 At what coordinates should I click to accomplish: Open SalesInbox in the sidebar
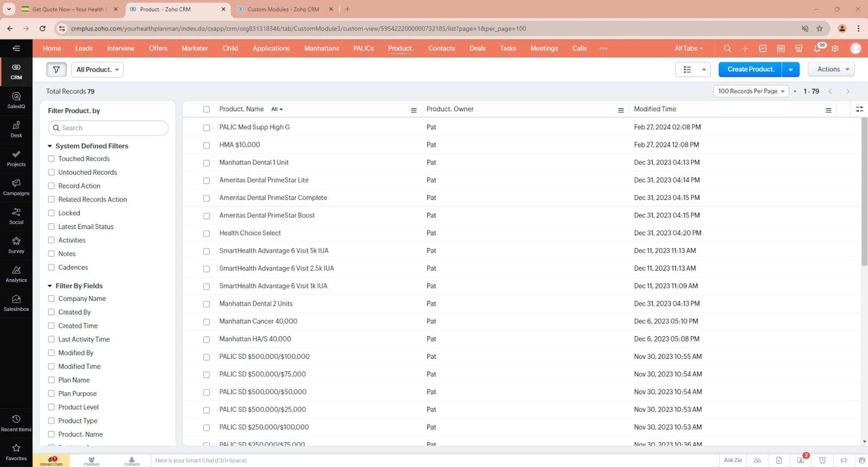pyautogui.click(x=16, y=303)
